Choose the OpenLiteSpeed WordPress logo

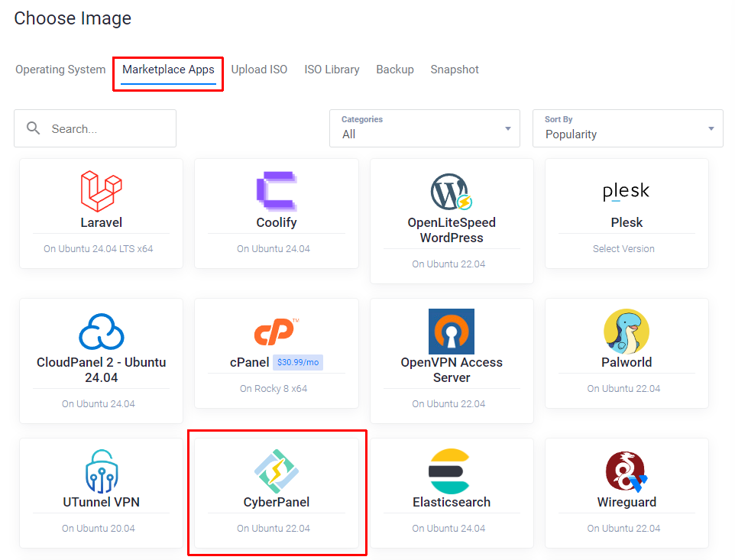452,192
